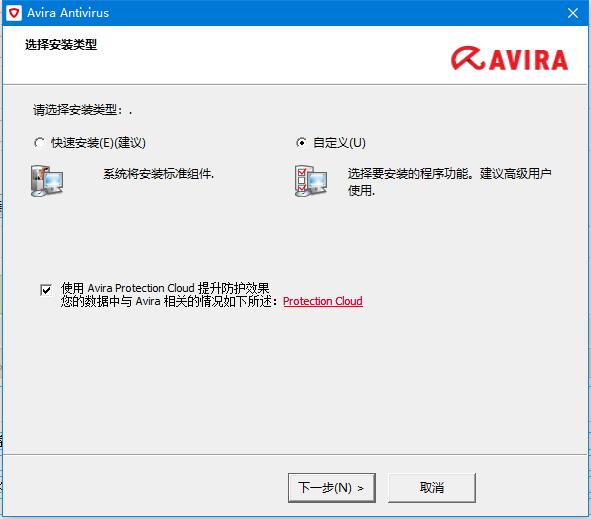
Task: Click the 使用 Avira Protection Cloud 提升防护效果 label
Action: click(165, 288)
